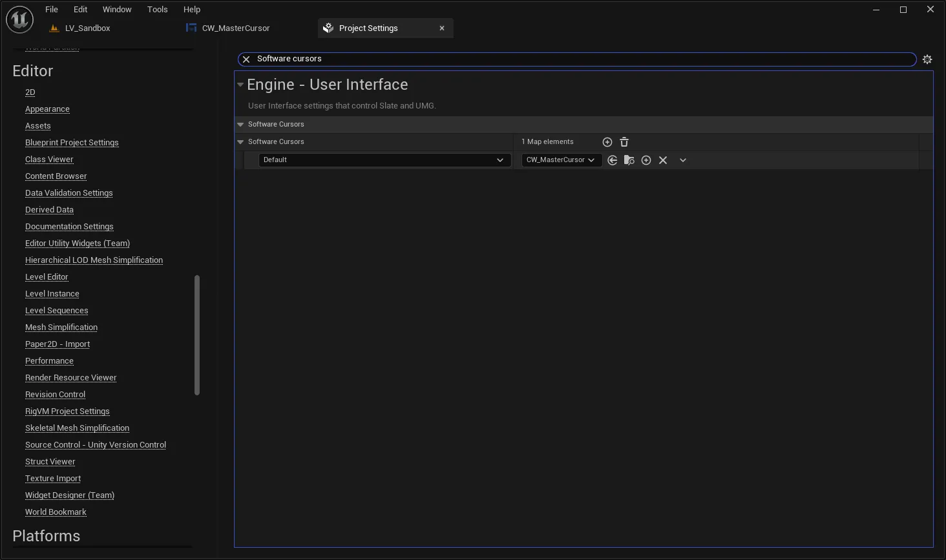Open the Edit menu
The height and width of the screenshot is (560, 946).
pos(80,10)
